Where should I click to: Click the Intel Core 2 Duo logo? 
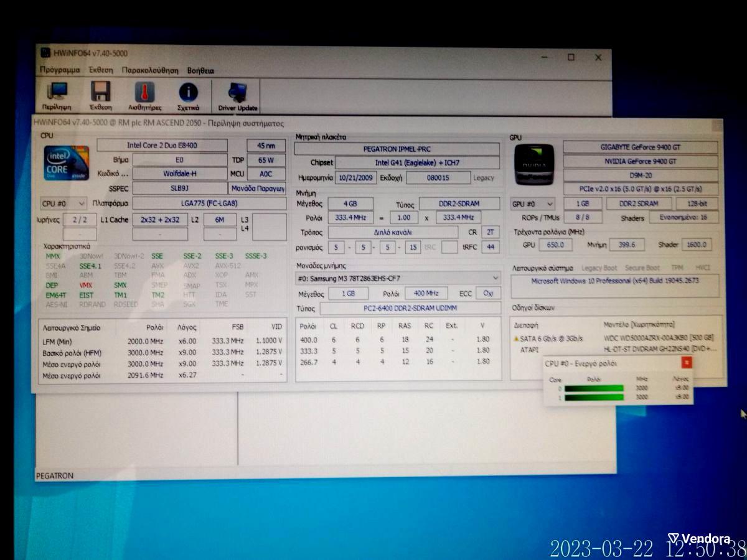(x=66, y=162)
